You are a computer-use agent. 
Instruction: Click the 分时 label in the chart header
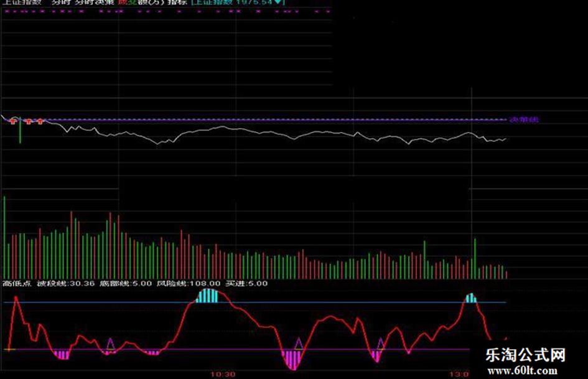[x=61, y=2]
